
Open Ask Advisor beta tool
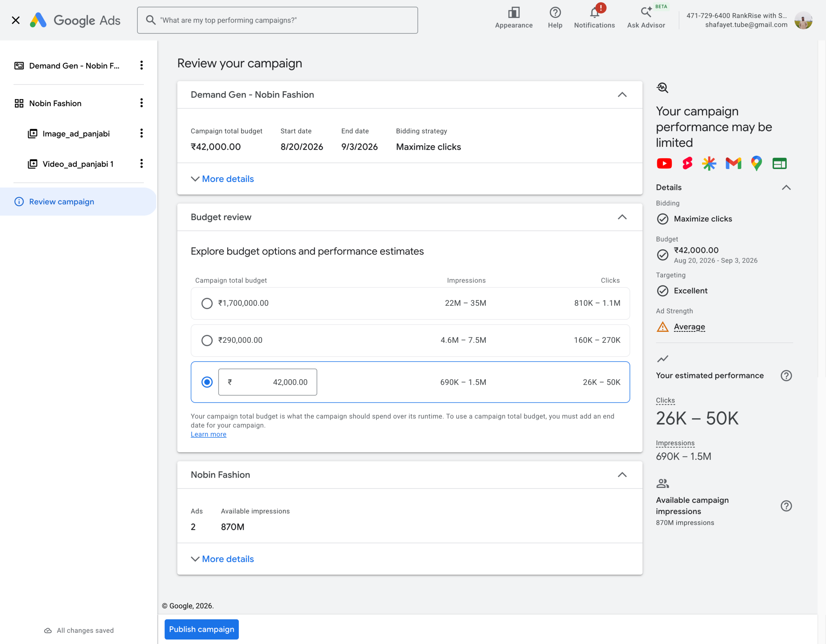646,18
